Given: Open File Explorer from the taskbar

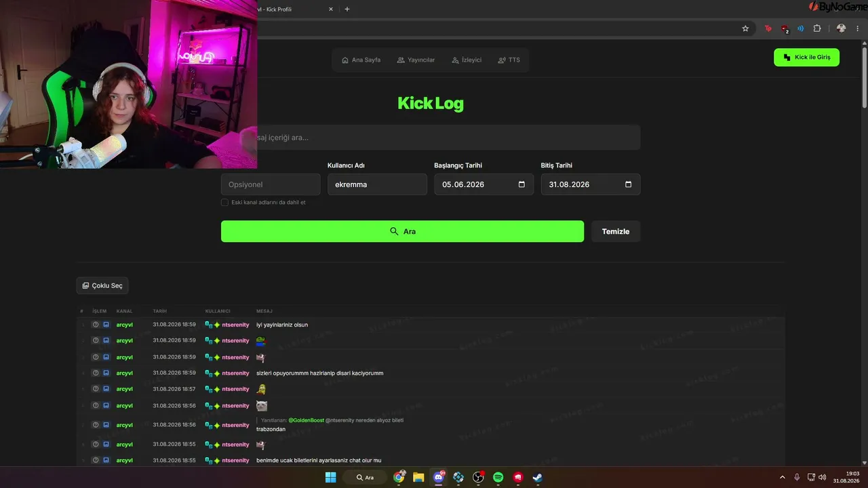Looking at the screenshot, I should pos(418,477).
